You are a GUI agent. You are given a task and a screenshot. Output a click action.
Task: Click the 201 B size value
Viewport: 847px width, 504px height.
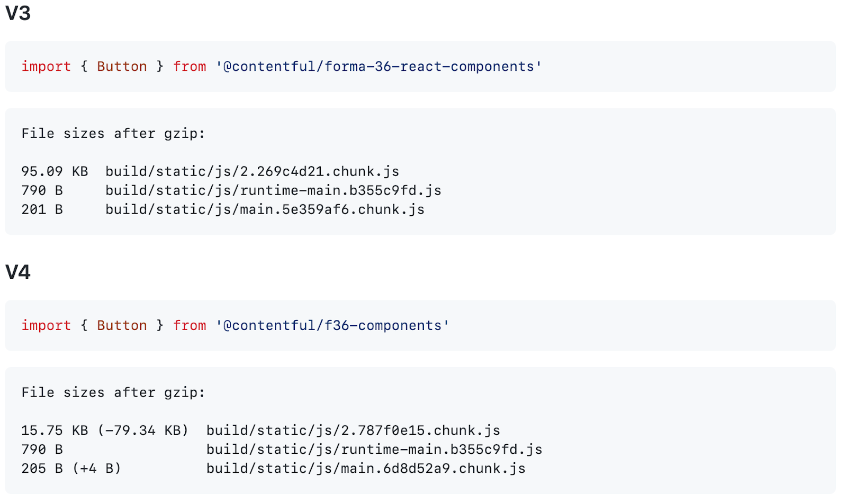pyautogui.click(x=42, y=209)
